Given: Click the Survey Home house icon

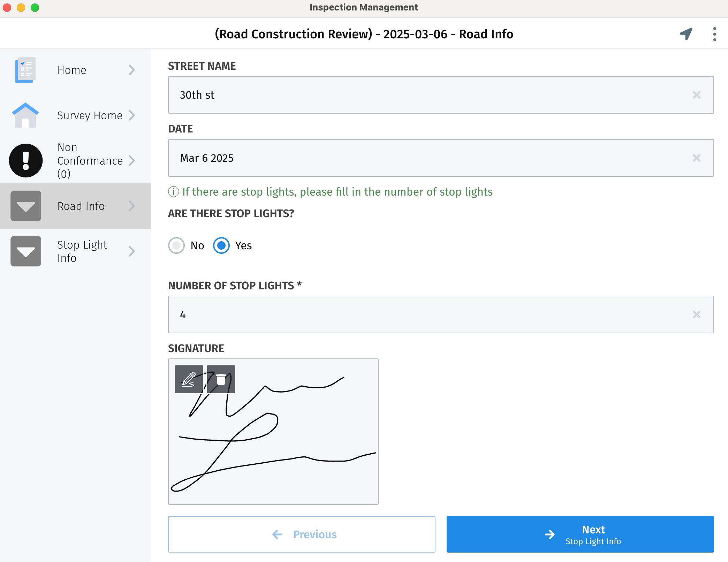Looking at the screenshot, I should pos(25,115).
